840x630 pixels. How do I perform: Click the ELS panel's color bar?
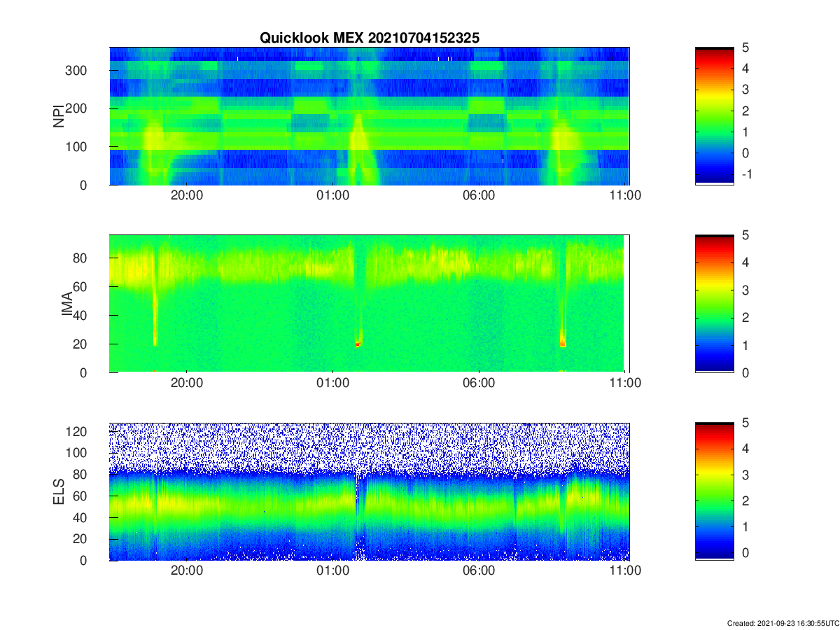(x=715, y=491)
